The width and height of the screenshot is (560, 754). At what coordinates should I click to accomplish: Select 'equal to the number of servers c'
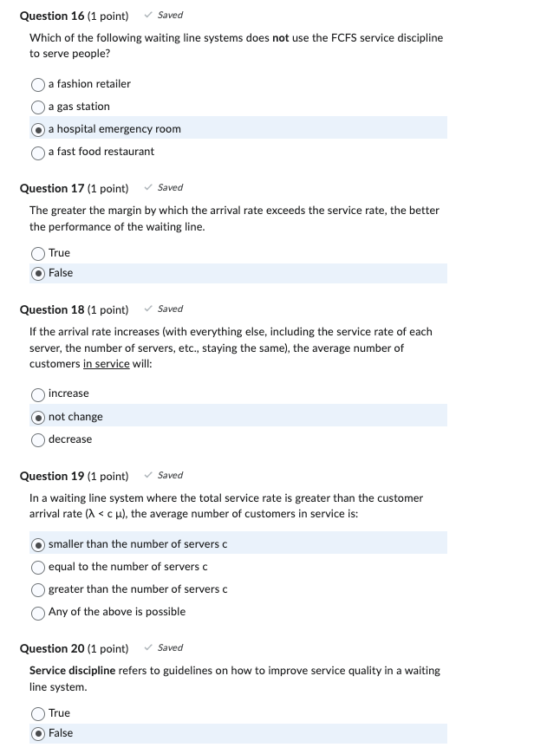(38, 566)
